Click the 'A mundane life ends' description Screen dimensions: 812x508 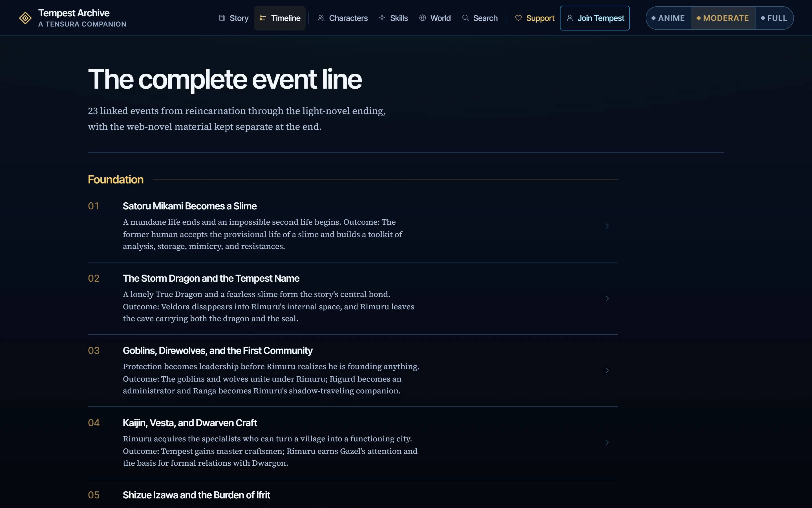tap(262, 234)
